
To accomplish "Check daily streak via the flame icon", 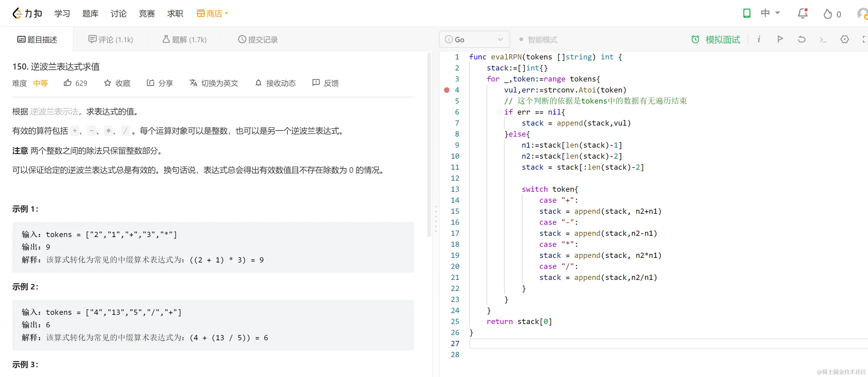I will [828, 13].
